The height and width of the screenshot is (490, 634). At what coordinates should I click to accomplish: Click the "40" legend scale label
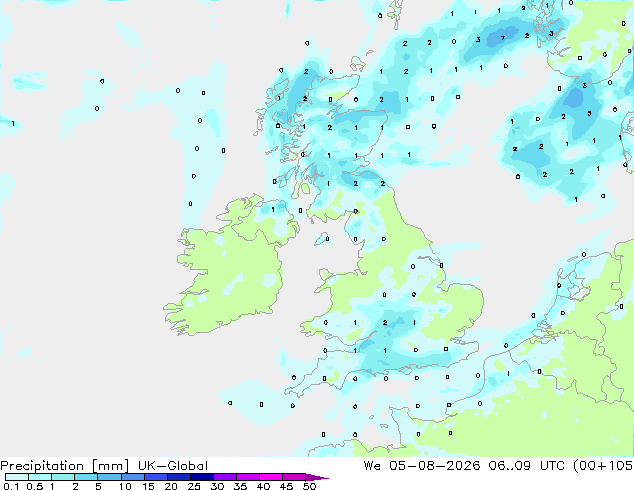(x=263, y=486)
